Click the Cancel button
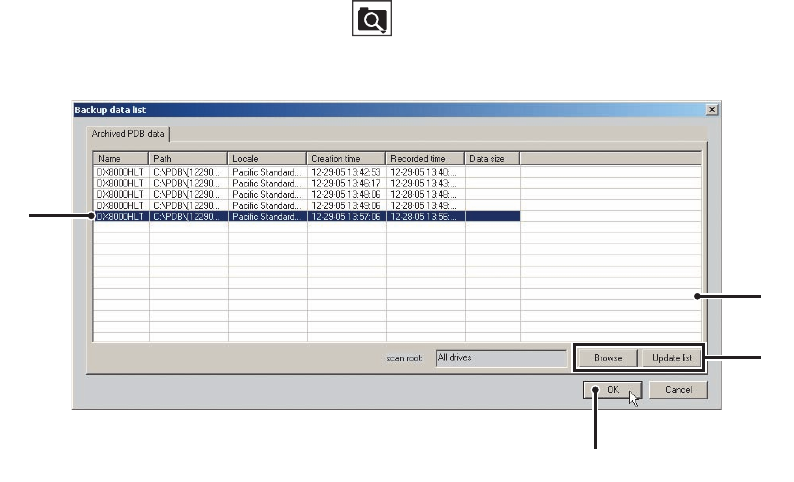This screenshot has height=482, width=794. (678, 390)
